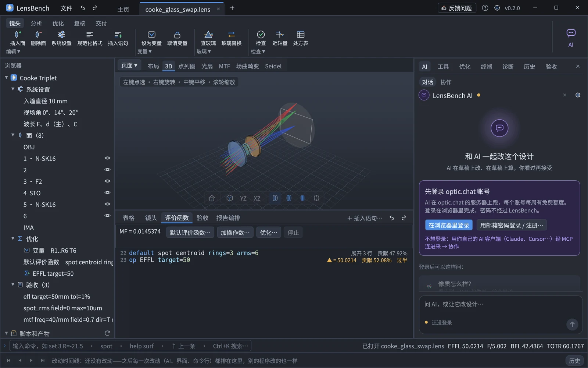Collapse the 优化 tree node
Image resolution: width=588 pixels, height=368 pixels.
coord(13,238)
